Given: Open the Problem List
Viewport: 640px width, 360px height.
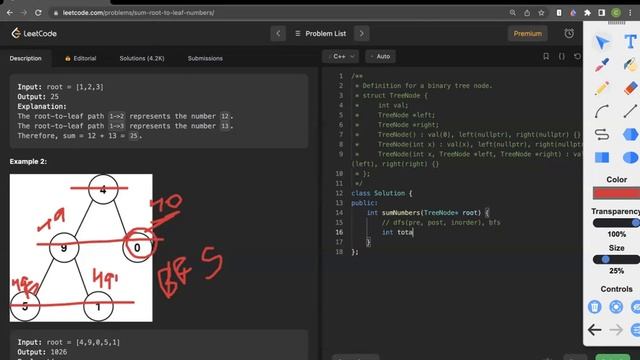Looking at the screenshot, I should tap(321, 33).
